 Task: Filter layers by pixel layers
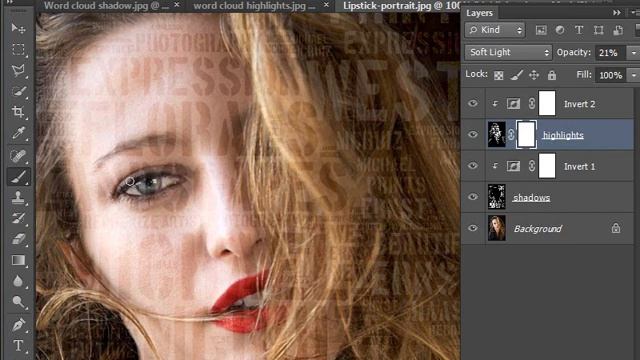click(541, 30)
